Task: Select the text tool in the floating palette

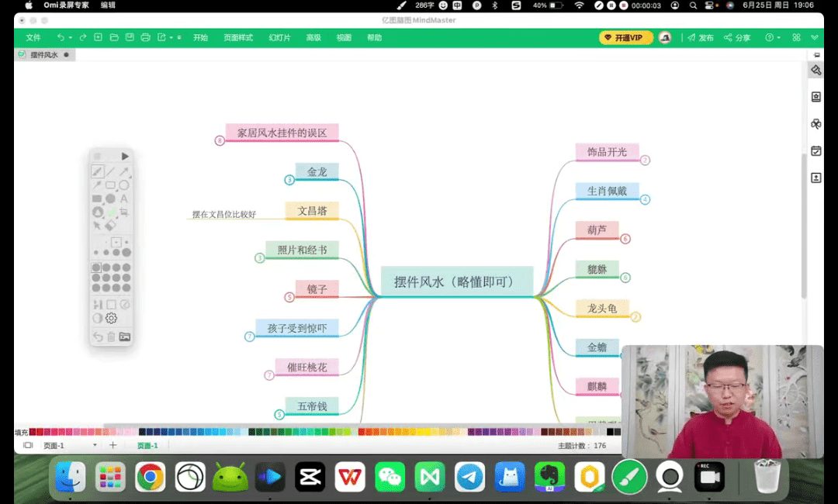Action: click(x=123, y=198)
